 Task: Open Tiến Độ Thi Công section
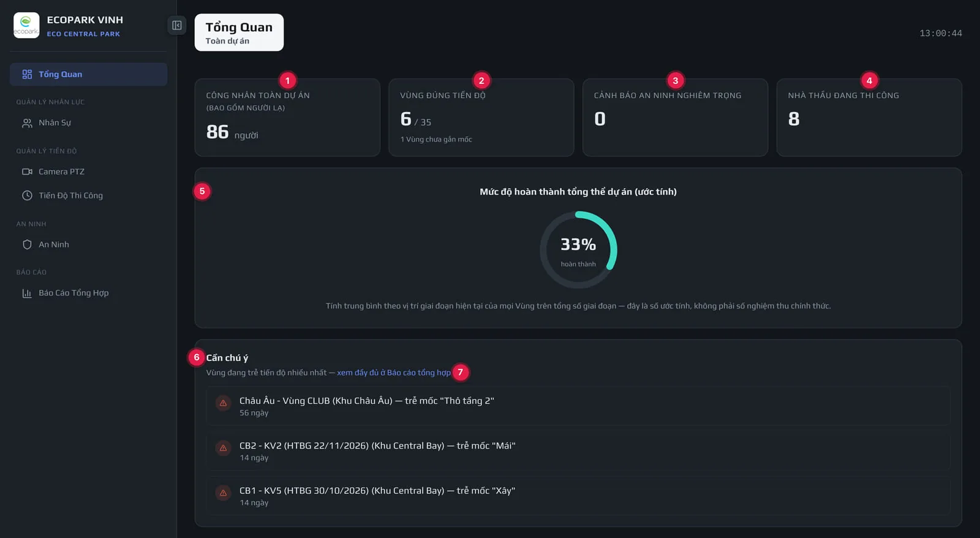[x=88, y=195]
